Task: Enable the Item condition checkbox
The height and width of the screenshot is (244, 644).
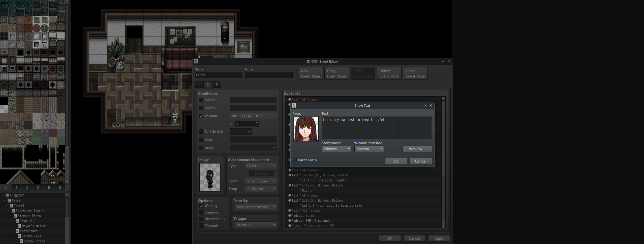Action: click(x=201, y=140)
